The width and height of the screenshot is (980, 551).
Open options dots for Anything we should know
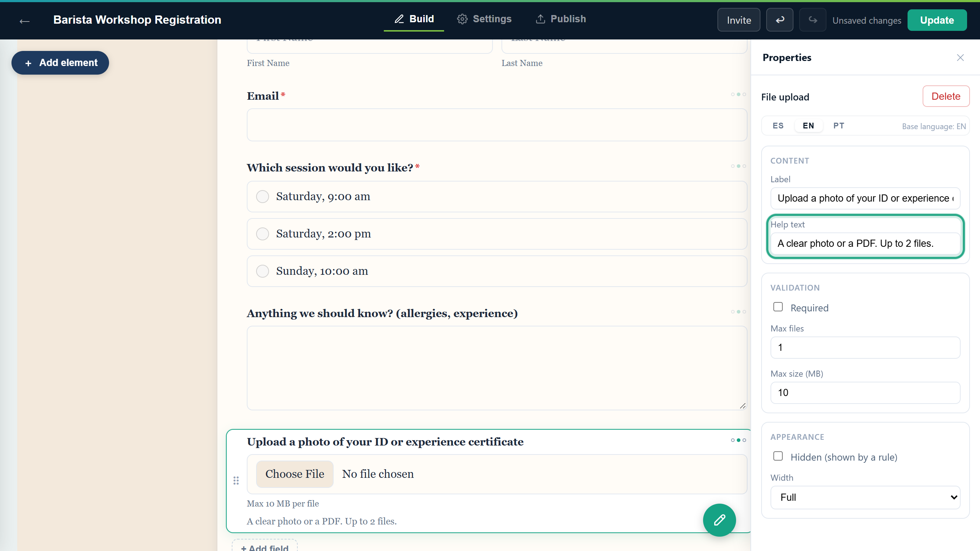pyautogui.click(x=739, y=312)
